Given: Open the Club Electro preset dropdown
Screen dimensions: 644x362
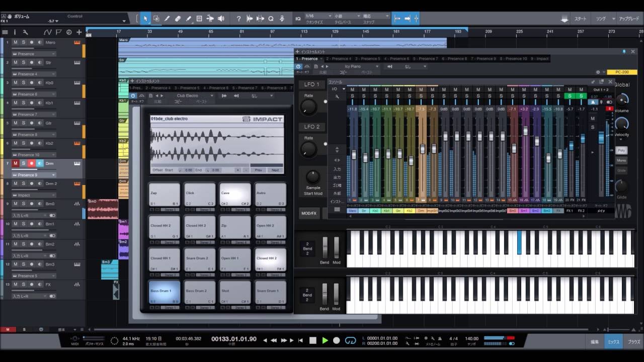Looking at the screenshot, I should pyautogui.click(x=194, y=96).
